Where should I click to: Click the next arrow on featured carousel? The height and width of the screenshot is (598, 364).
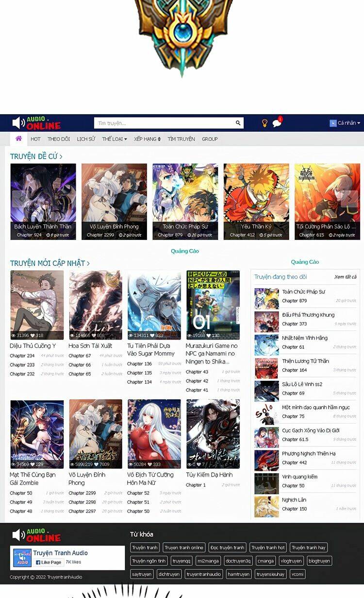(x=349, y=199)
